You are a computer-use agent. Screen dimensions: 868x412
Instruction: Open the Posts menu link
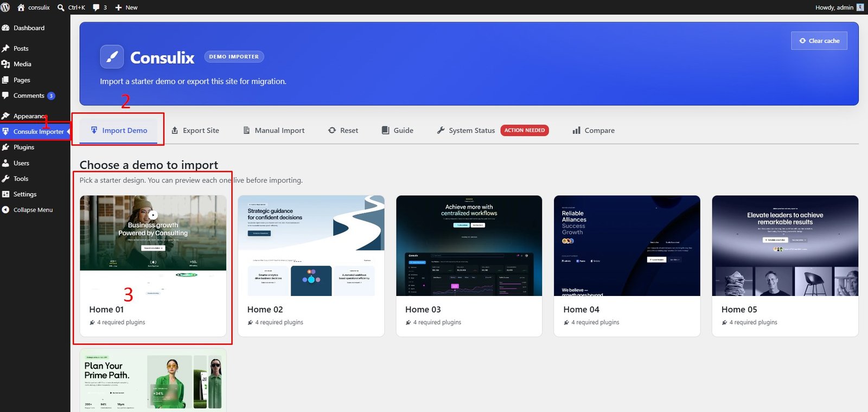(21, 48)
